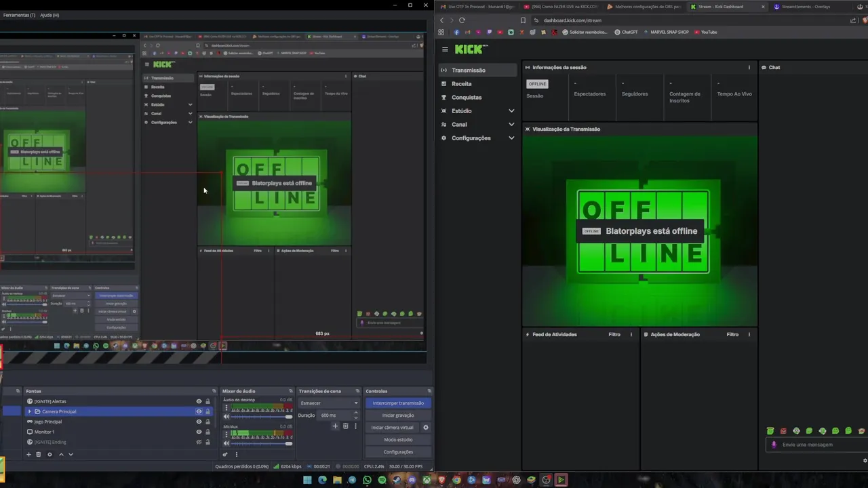Toggle visibility of [IGNITE] Alertas source
This screenshot has width=868, height=488.
199,401
